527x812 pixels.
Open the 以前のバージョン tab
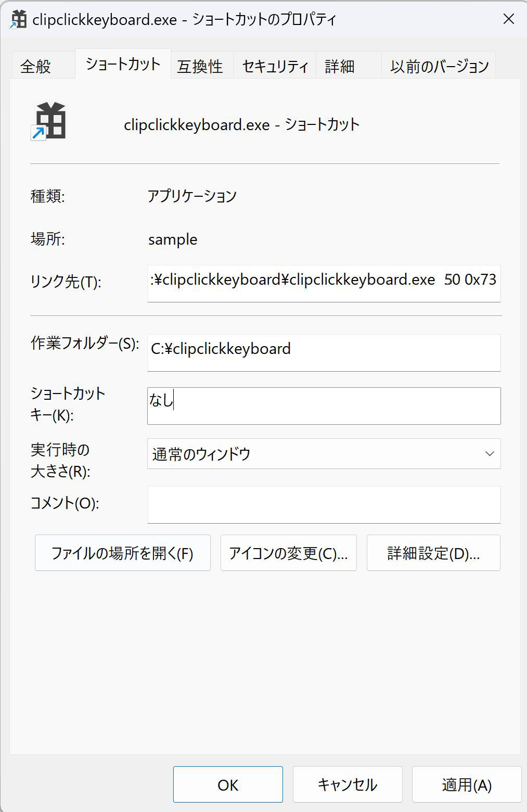pos(440,65)
